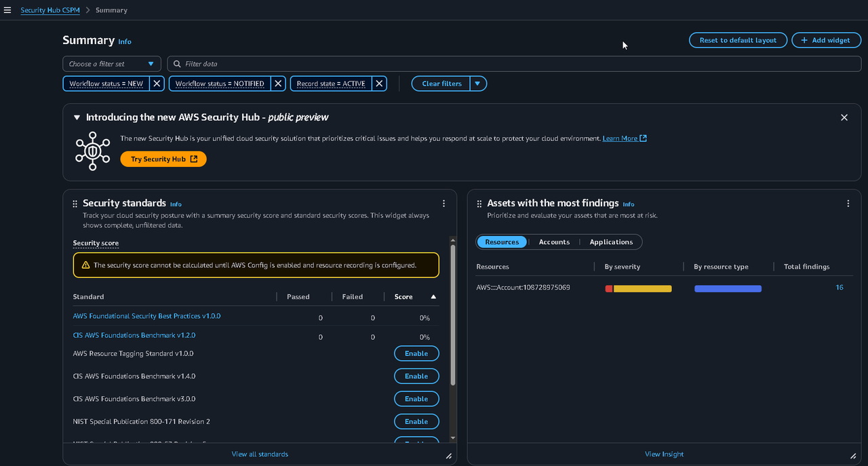Image resolution: width=868 pixels, height=466 pixels.
Task: Click Reset to default layout
Action: [x=738, y=40]
